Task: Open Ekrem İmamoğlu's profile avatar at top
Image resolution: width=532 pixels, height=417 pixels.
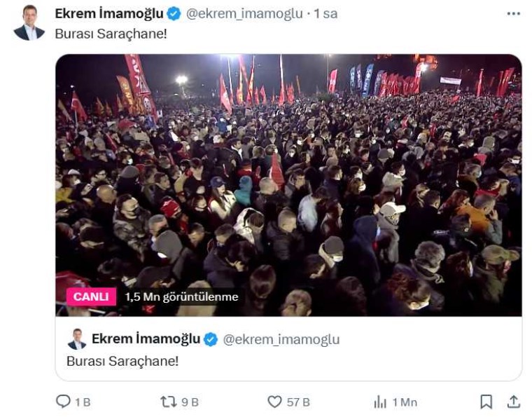Action: (29, 22)
